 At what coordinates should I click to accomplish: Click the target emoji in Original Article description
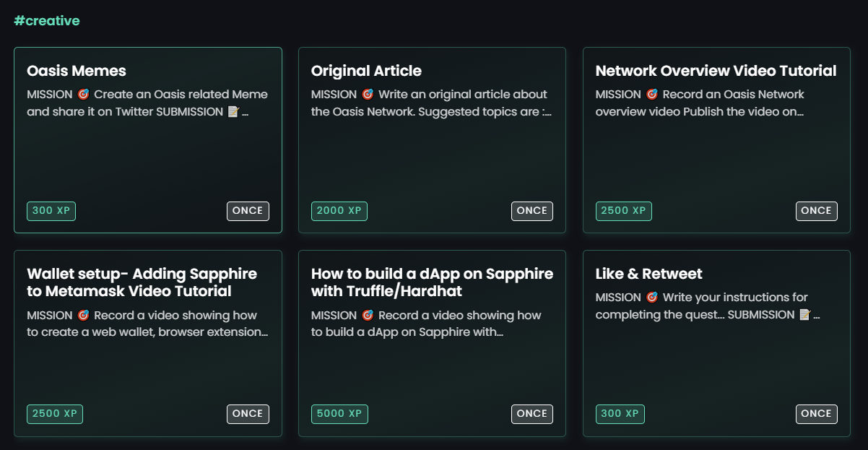(368, 95)
